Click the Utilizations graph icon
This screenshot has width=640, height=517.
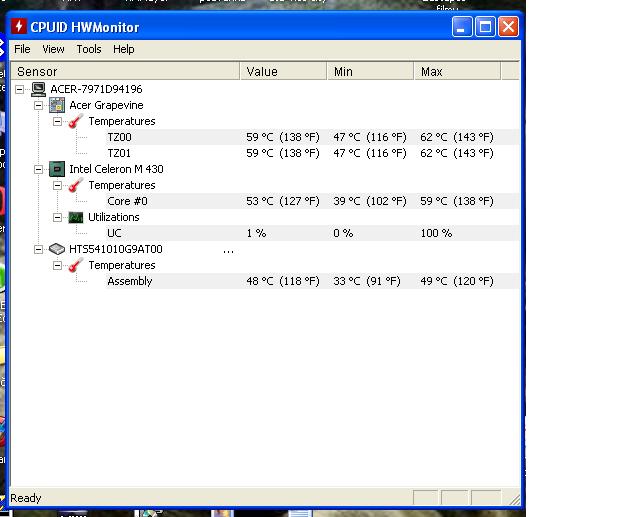point(76,217)
